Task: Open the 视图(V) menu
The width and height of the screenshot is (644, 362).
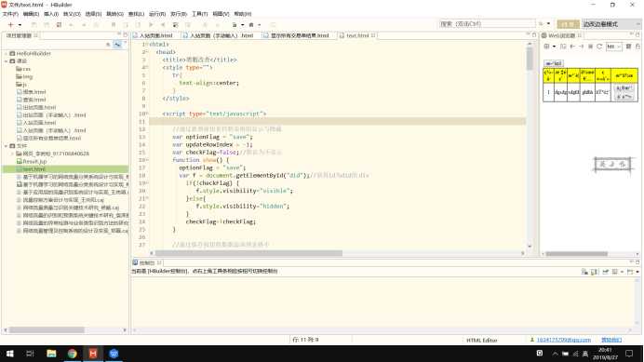Action: [x=221, y=14]
